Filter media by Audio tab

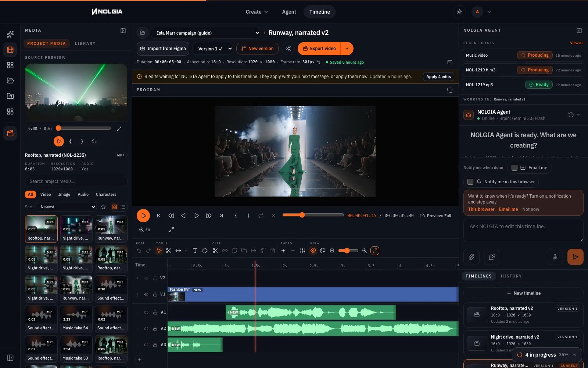(x=83, y=194)
